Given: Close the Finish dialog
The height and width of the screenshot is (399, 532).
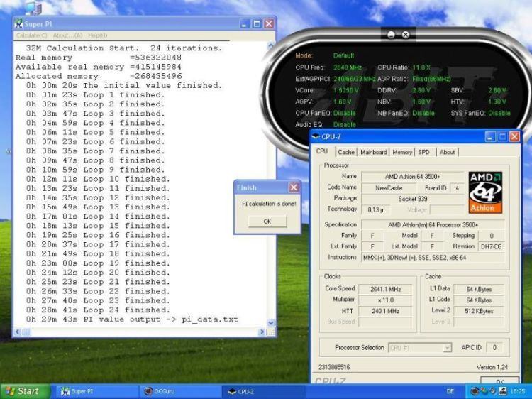Looking at the screenshot, I should (294, 187).
